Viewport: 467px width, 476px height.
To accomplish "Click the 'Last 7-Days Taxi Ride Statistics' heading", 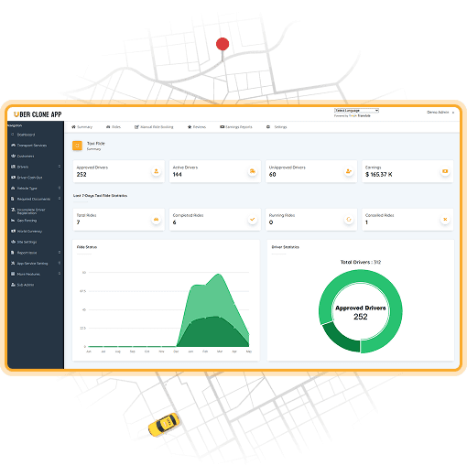I will pyautogui.click(x=100, y=196).
